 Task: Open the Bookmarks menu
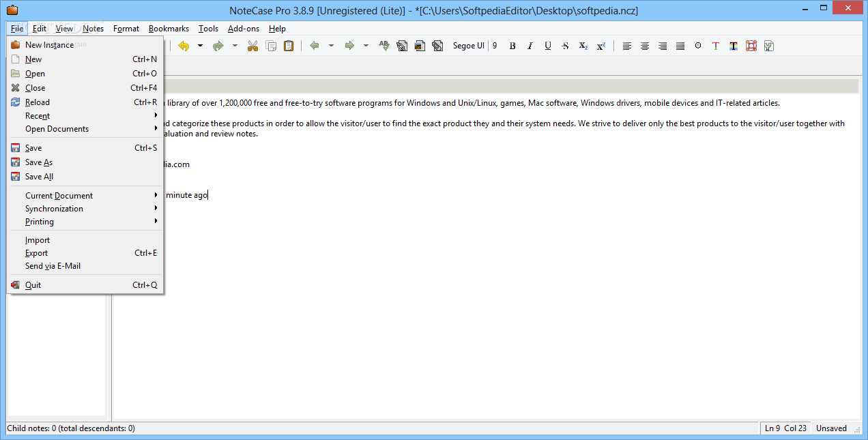(x=169, y=29)
